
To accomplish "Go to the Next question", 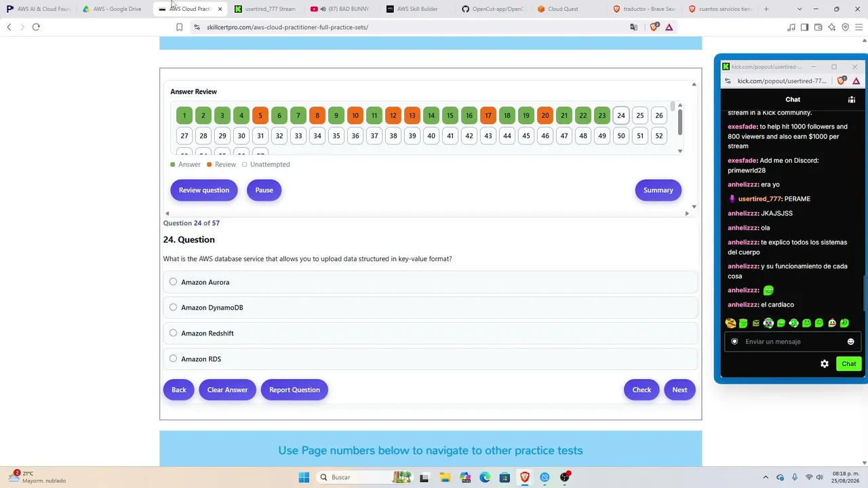I will click(679, 390).
